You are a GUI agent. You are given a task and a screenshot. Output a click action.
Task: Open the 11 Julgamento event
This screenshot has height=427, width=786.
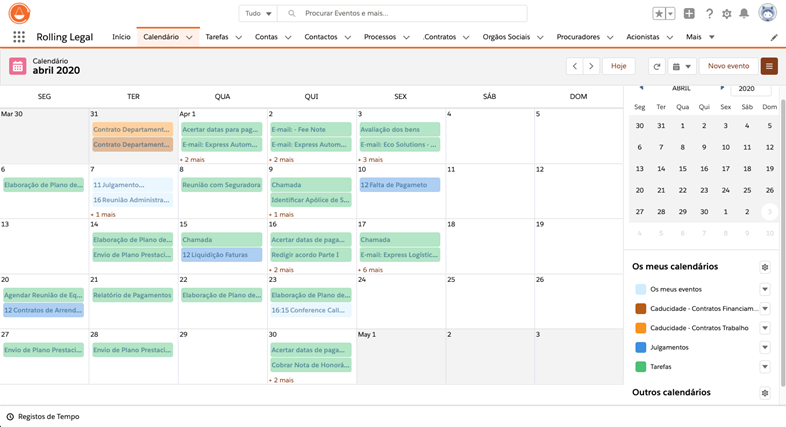pos(132,185)
